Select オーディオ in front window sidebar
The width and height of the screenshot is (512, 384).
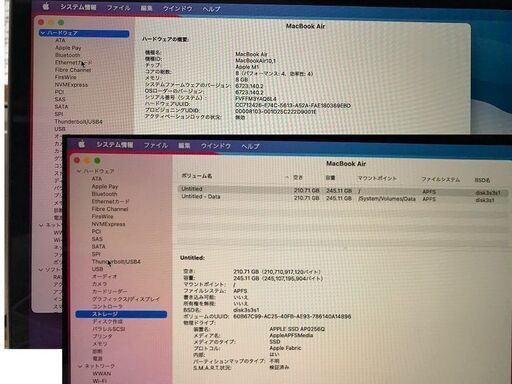coord(104,276)
